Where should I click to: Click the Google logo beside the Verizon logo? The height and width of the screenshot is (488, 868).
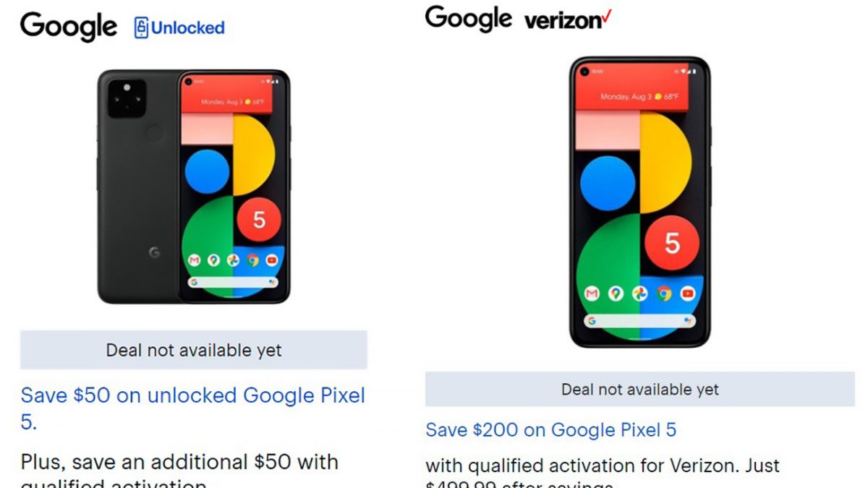point(468,18)
